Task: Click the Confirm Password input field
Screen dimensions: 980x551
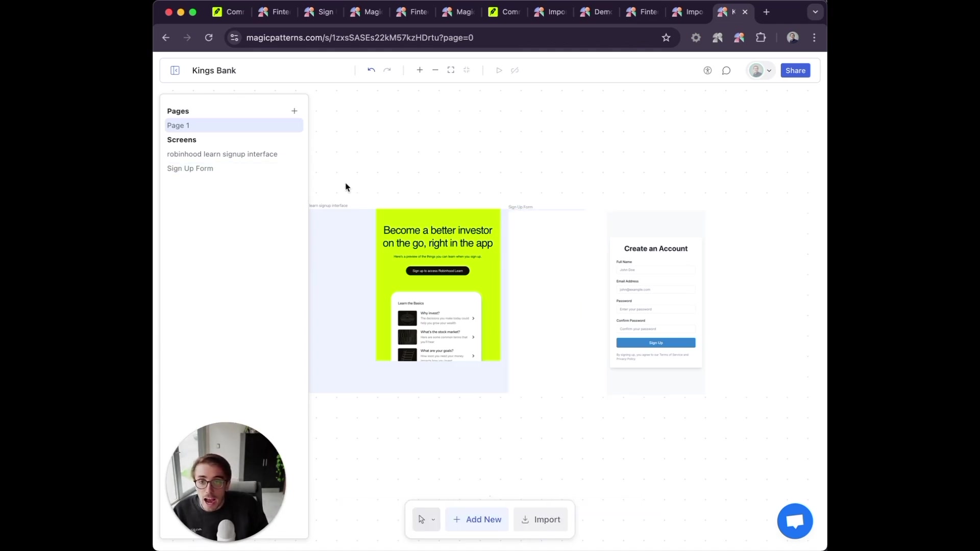Action: [x=656, y=329]
